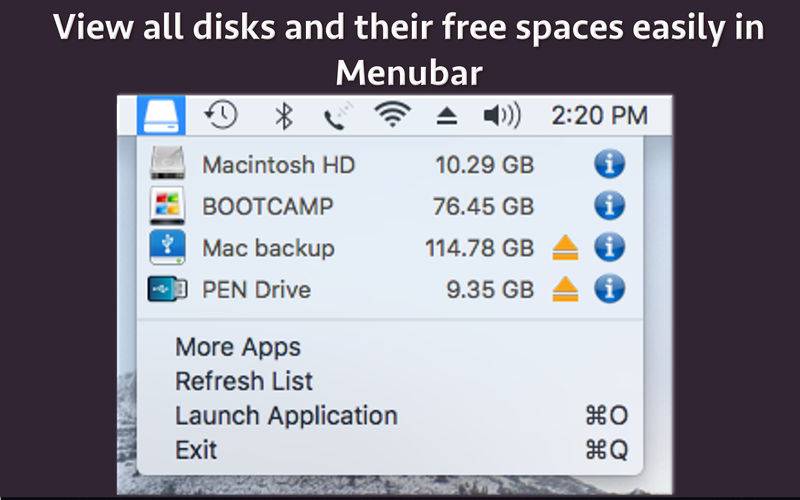Click the 2:20 PM clock

tap(599, 115)
